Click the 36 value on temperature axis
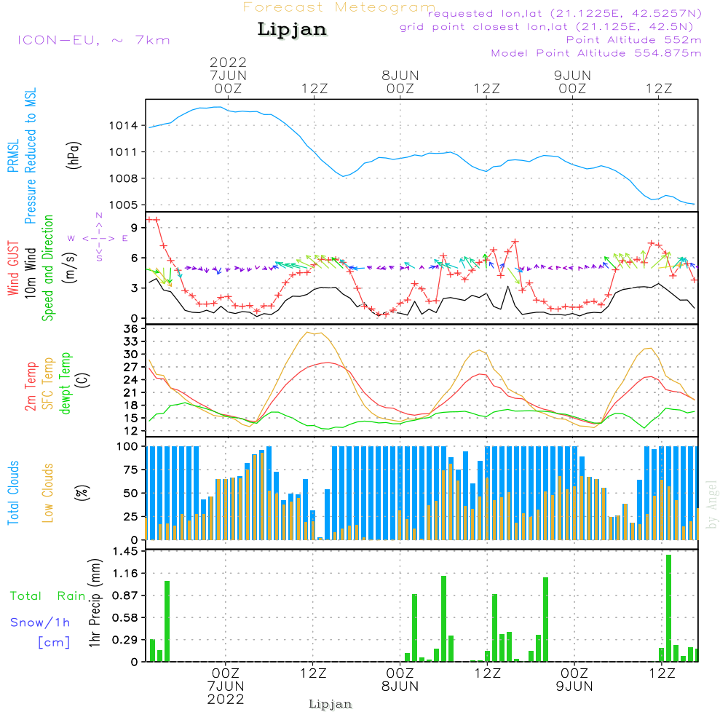The height and width of the screenshot is (728, 728). [x=130, y=329]
